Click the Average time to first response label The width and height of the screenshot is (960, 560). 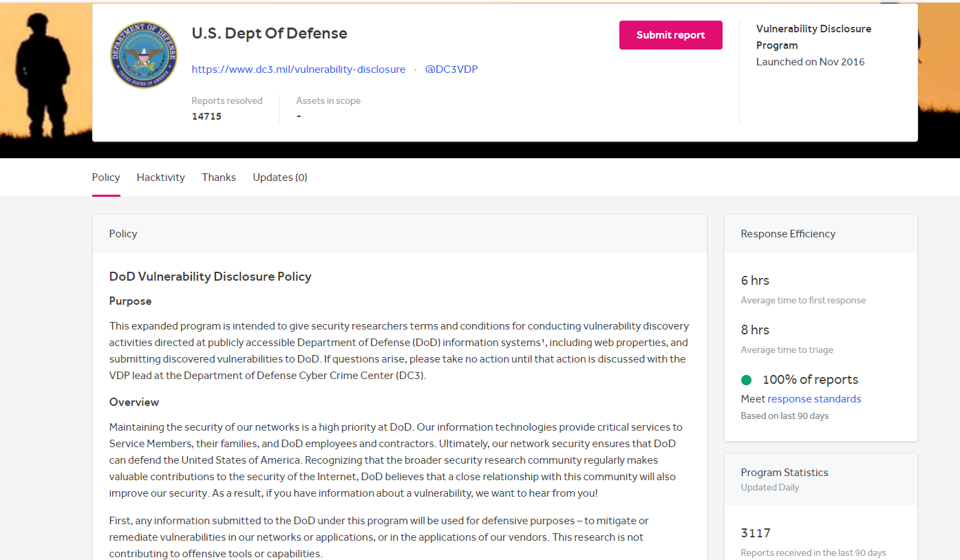coord(803,301)
